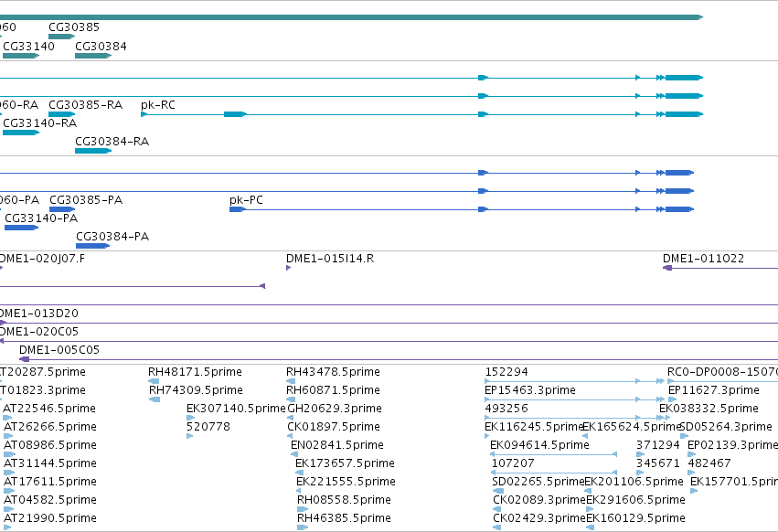
Task: Click the AT08986.5prime EST label
Action: tap(50, 445)
